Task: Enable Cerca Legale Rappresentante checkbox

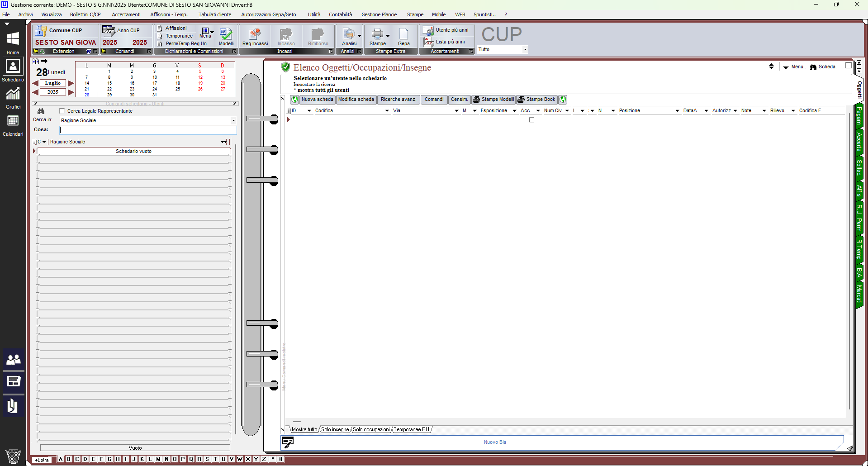Action: [62, 111]
